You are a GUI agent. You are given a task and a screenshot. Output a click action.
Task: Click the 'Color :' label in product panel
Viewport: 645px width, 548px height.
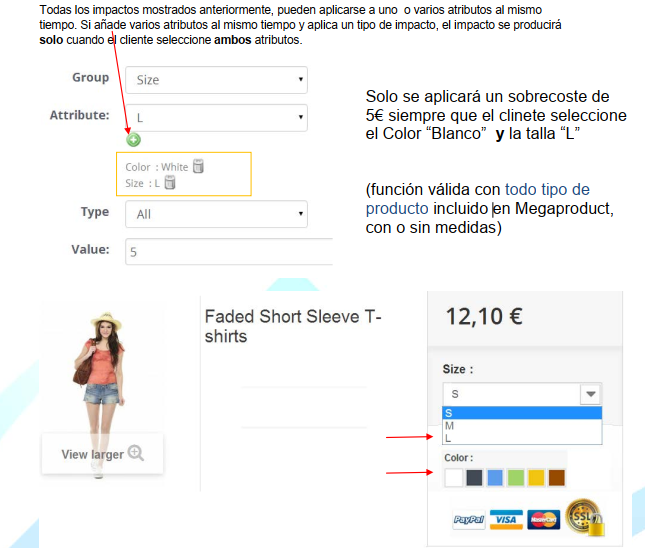(459, 458)
